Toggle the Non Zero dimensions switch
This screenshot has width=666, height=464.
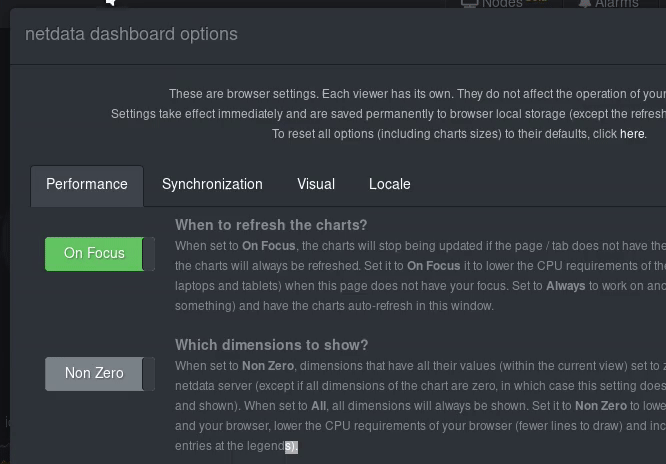100,374
